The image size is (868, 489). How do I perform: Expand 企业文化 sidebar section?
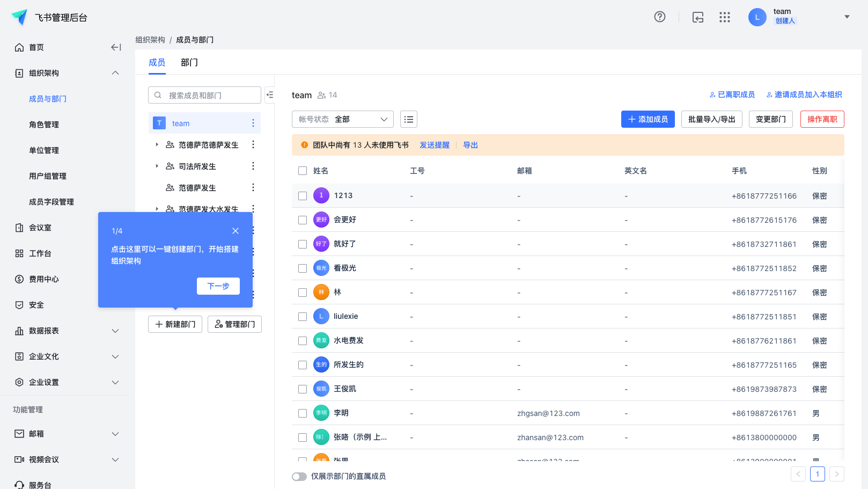(x=115, y=356)
